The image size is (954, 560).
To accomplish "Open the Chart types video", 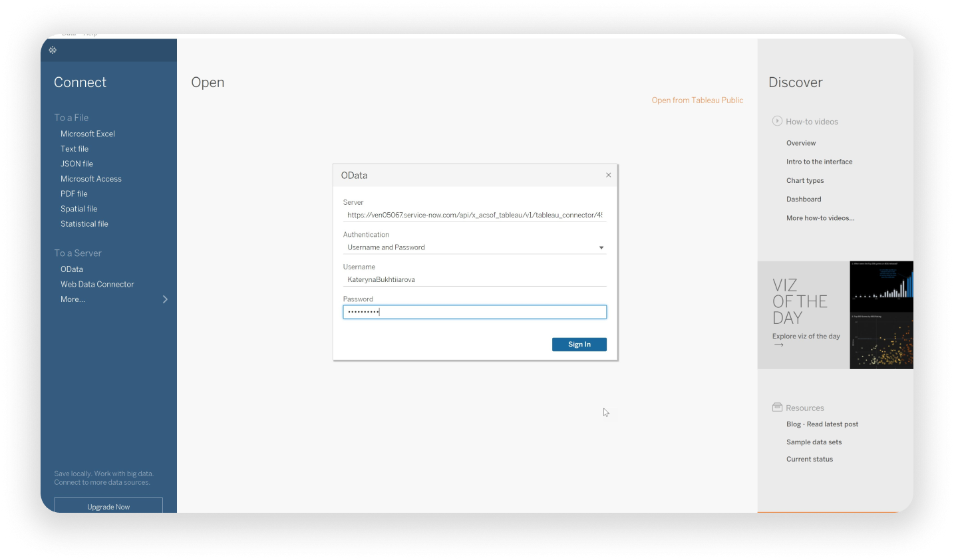I will [805, 180].
